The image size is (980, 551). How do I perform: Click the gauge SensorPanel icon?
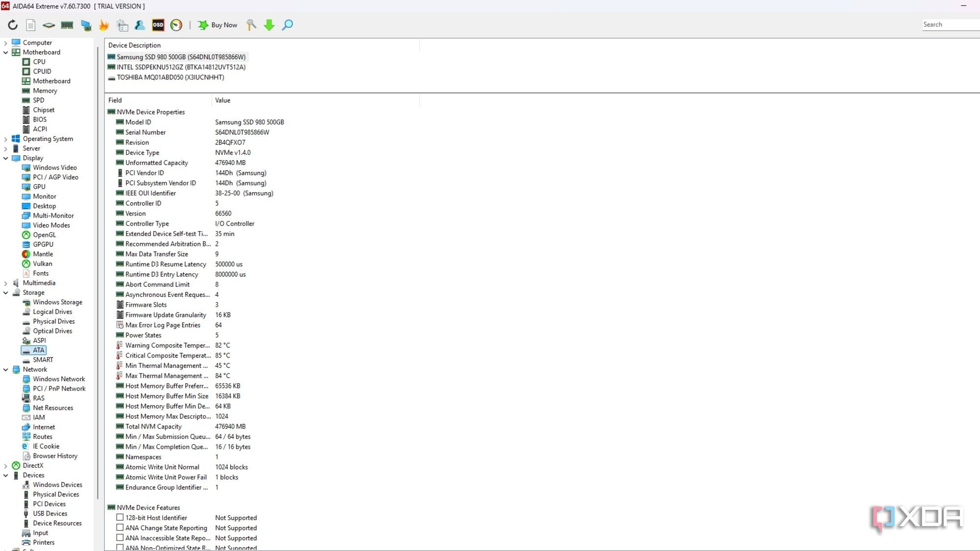(x=176, y=25)
